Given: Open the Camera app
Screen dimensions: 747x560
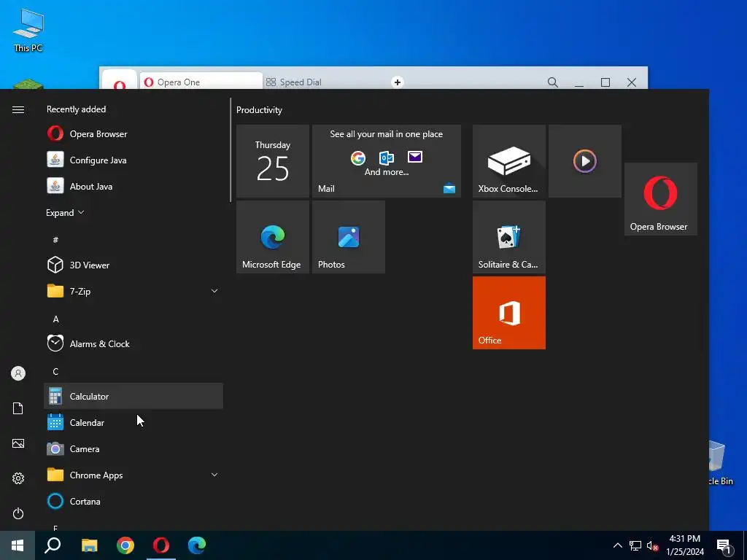Looking at the screenshot, I should (x=133, y=448).
